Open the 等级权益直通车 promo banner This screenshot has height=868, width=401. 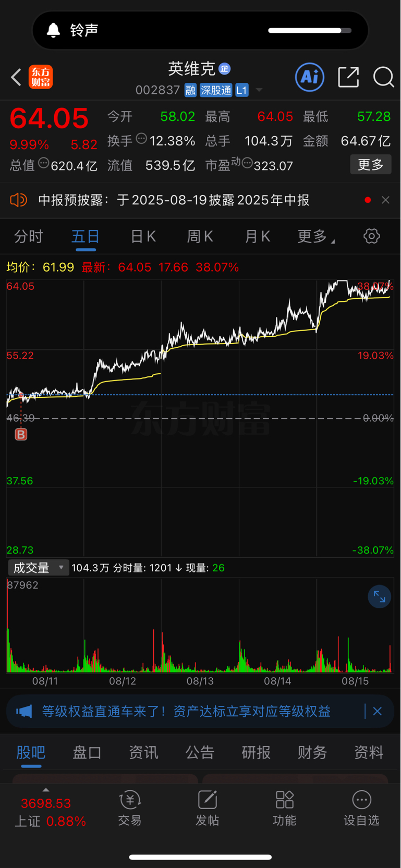[186, 711]
